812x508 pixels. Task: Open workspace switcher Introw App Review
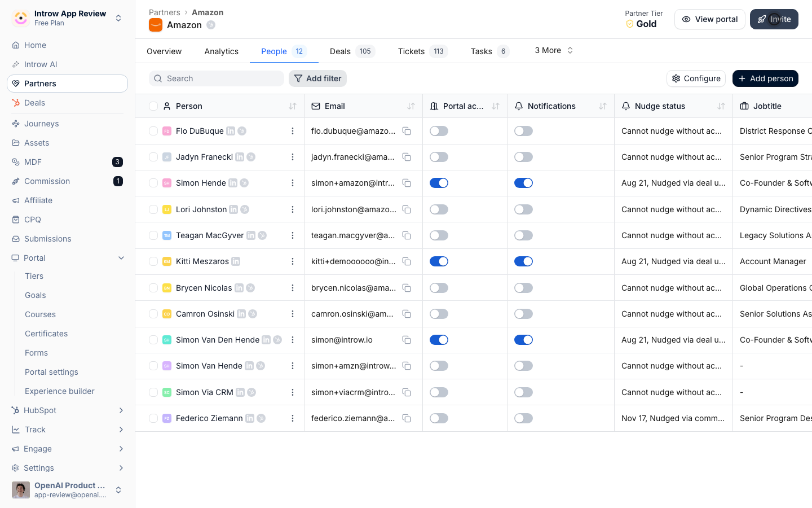(68, 18)
